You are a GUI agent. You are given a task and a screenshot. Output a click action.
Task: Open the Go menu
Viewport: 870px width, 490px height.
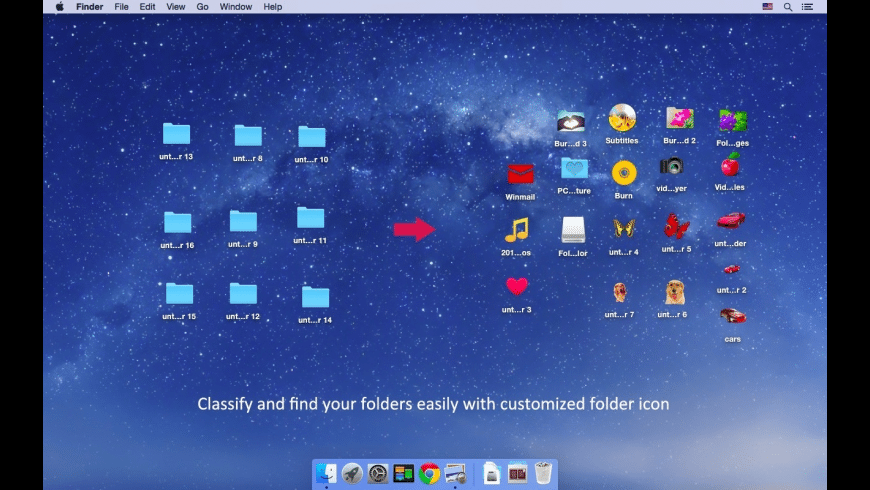pos(202,7)
